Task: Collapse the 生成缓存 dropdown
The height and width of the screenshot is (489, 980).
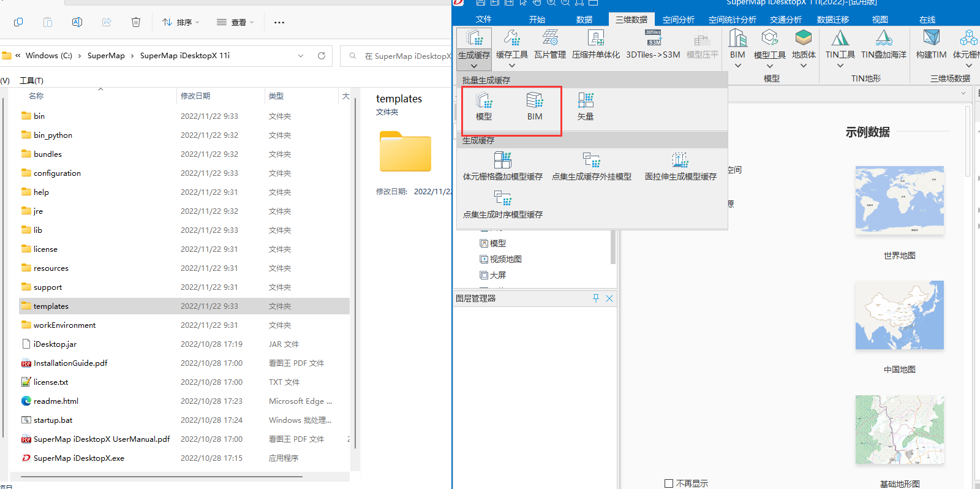Action: pyautogui.click(x=474, y=65)
